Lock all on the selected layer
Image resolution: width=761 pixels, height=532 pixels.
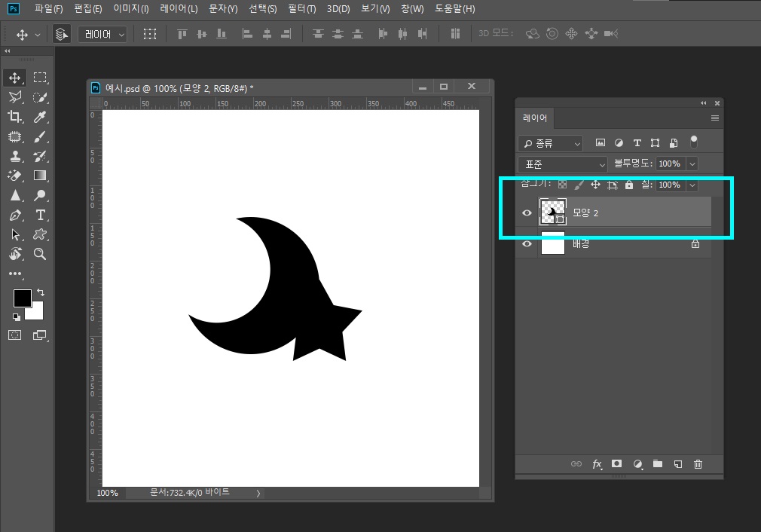pos(629,185)
